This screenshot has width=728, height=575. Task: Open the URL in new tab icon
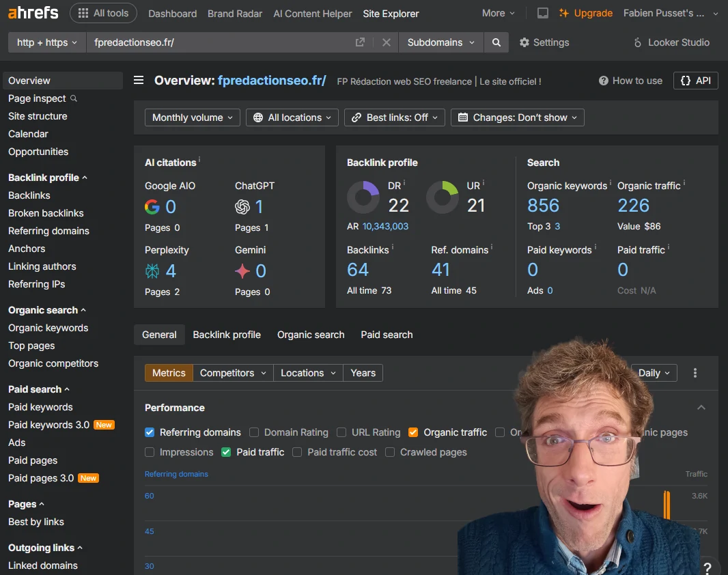tap(360, 42)
